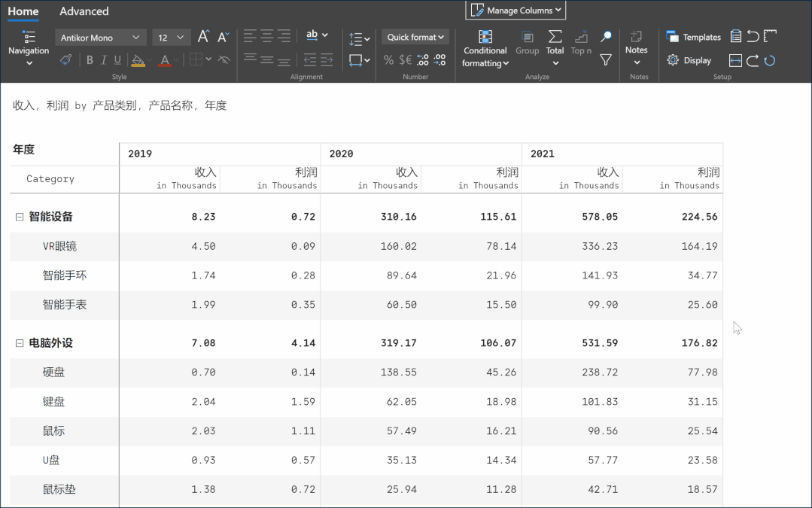Click the 319.17 value cell
The height and width of the screenshot is (508, 812).
pos(398,343)
